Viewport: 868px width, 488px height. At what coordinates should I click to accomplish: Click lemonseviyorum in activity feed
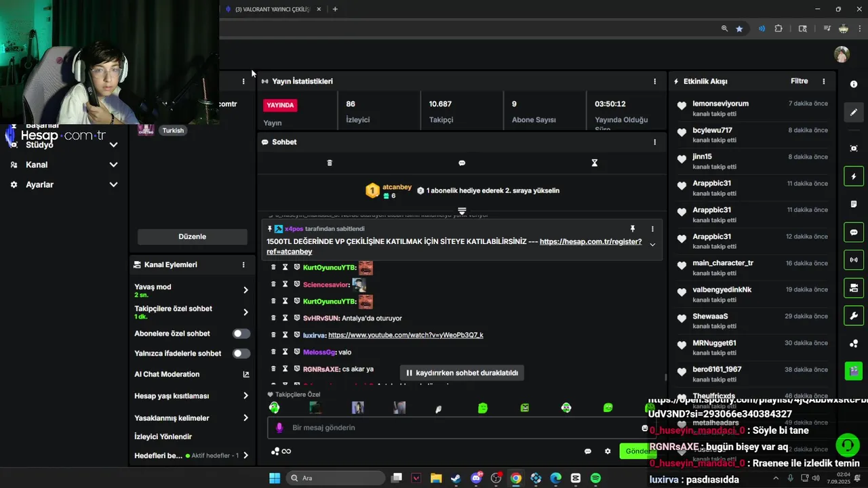click(721, 104)
